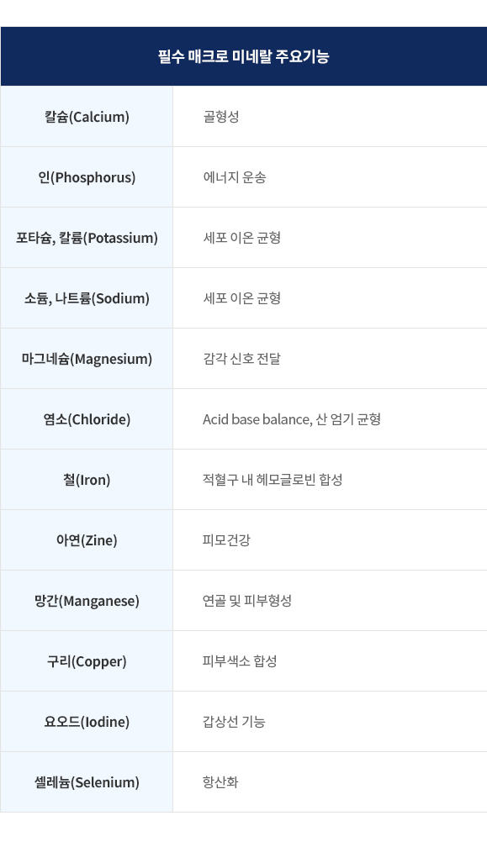This screenshot has width=487, height=868.
Task: Click the 에너지 운송 text
Action: [x=235, y=177]
